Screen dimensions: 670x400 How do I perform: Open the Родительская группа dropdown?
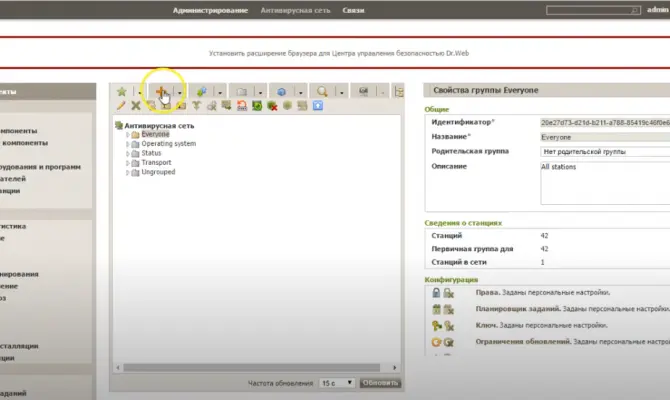[605, 151]
